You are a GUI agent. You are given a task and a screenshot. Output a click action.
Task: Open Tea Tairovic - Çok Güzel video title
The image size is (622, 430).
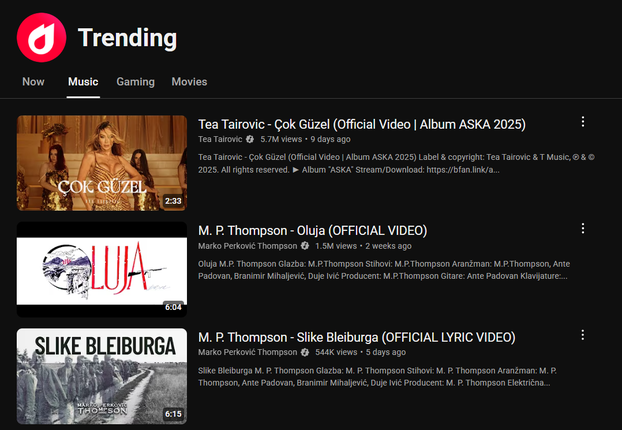[362, 125]
